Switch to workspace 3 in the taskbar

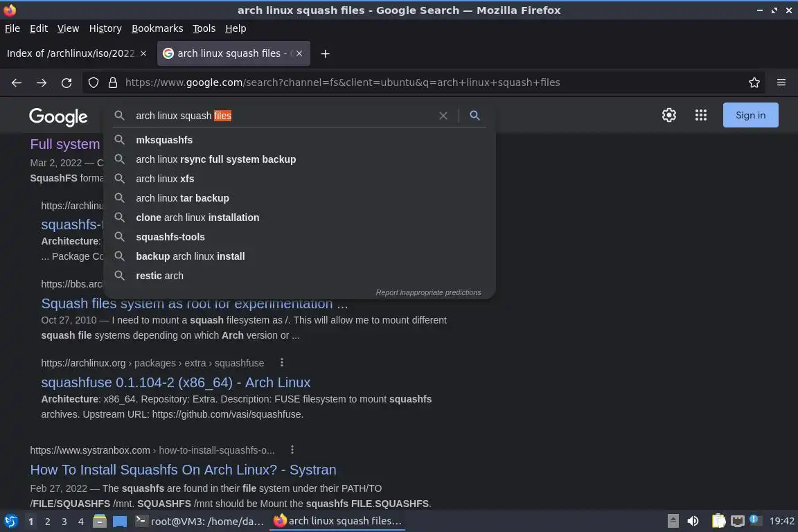click(x=64, y=522)
